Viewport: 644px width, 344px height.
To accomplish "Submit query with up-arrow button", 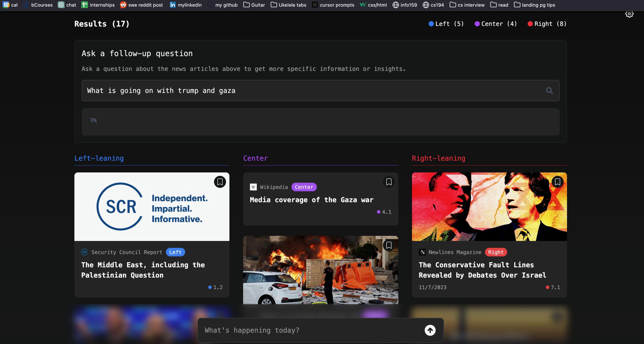I will point(430,330).
